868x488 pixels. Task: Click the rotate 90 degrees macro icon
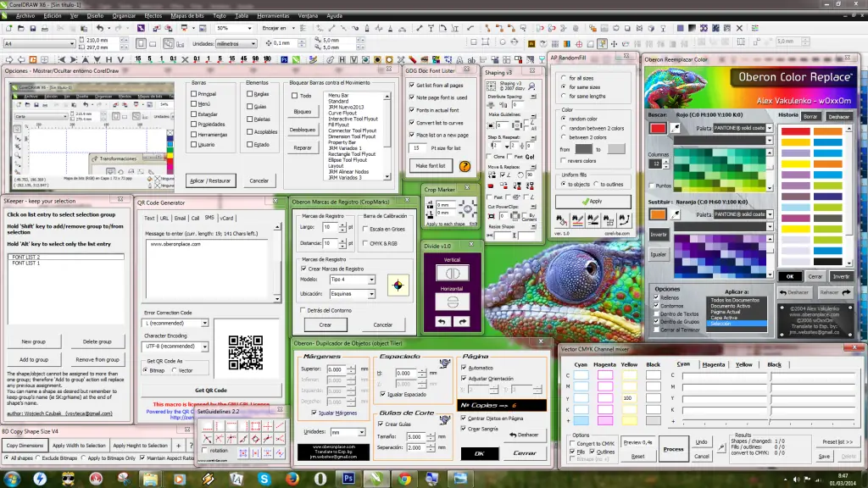tap(255, 59)
